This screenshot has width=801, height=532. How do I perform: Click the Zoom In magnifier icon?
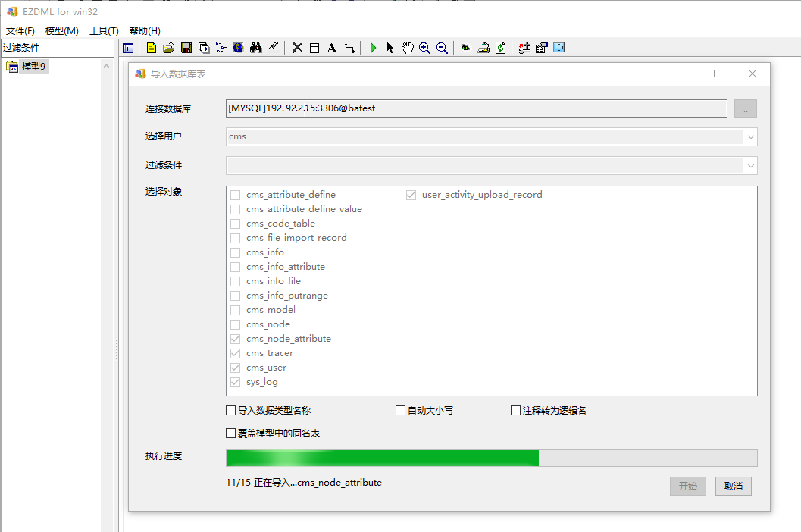[x=424, y=48]
